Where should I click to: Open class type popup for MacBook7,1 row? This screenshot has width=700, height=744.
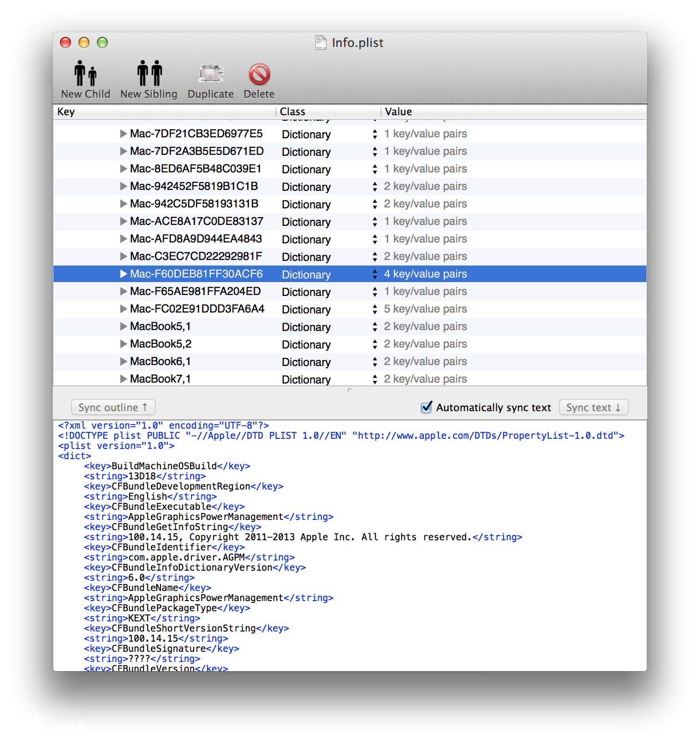(x=374, y=379)
